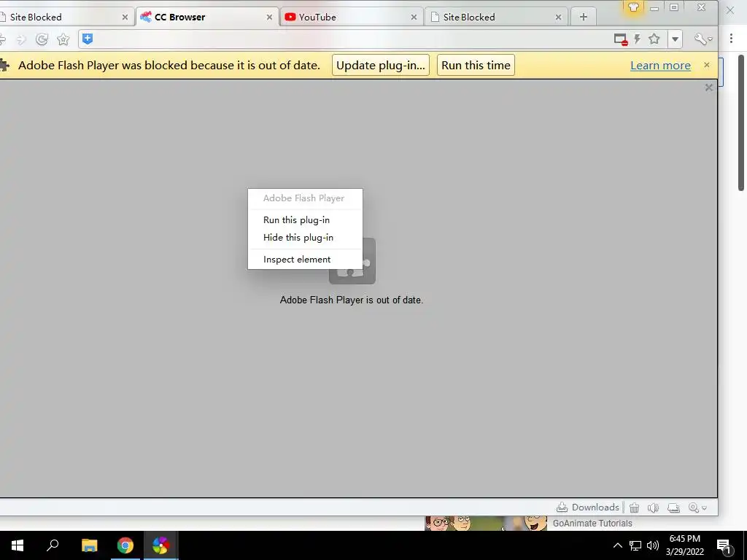Click the three-dot menu of background window

[x=731, y=39]
